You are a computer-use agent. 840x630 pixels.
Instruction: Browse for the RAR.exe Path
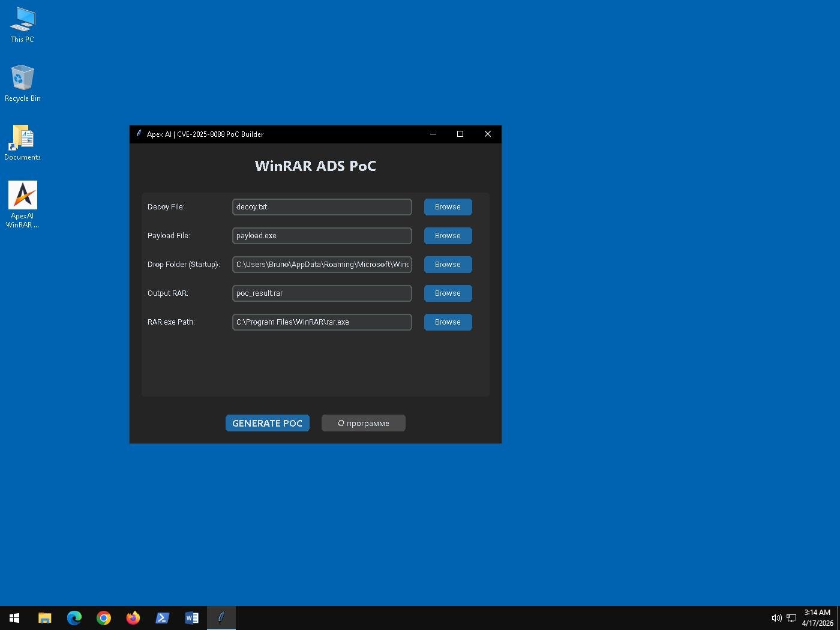448,322
